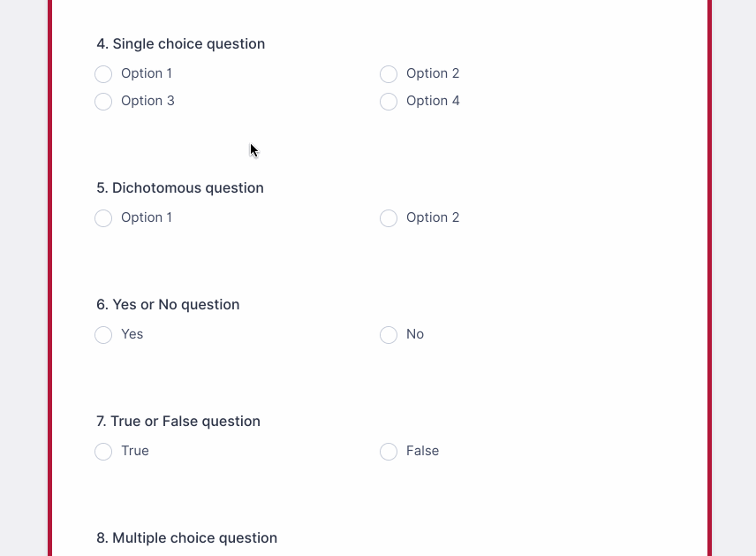This screenshot has width=756, height=556.
Task: Click the Dichotomous question heading
Action: [x=179, y=188]
